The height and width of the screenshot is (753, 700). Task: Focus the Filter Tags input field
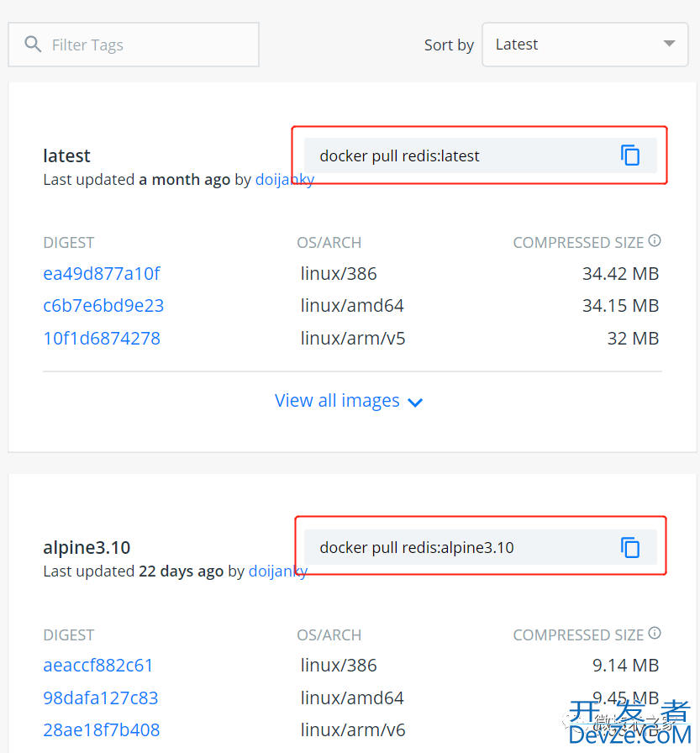[134, 45]
